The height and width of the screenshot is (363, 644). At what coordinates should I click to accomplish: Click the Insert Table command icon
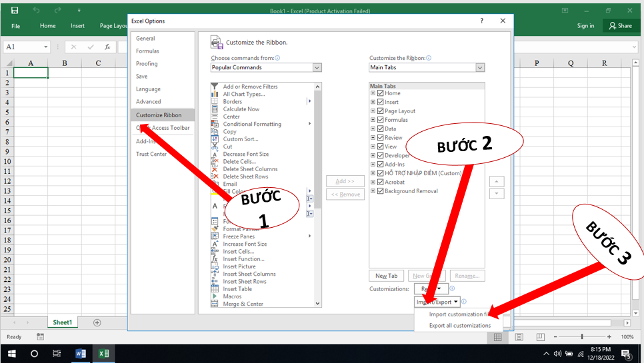(x=215, y=289)
